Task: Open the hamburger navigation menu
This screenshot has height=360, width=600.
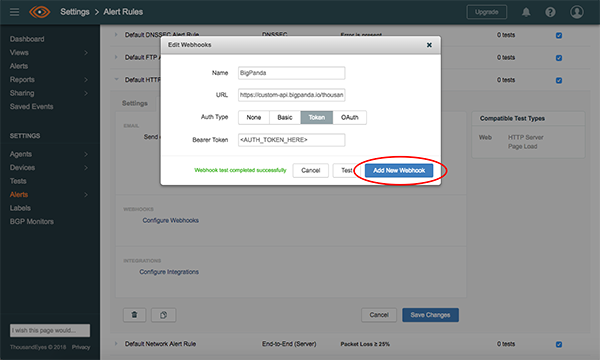Action: (x=14, y=12)
